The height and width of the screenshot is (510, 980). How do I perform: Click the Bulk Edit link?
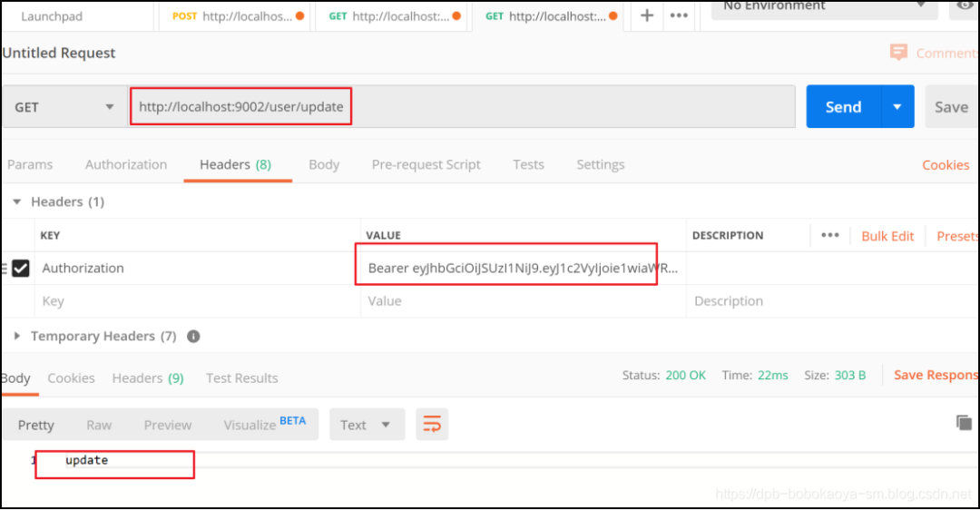click(x=887, y=236)
